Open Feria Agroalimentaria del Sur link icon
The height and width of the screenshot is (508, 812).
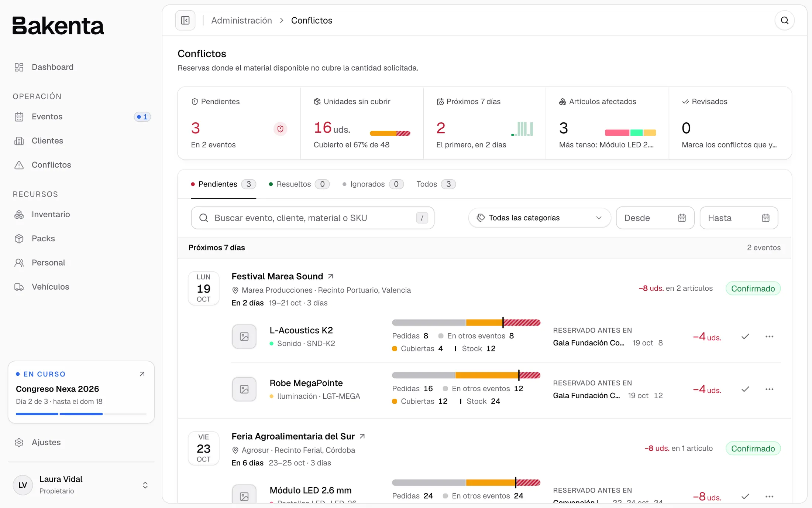pos(362,436)
